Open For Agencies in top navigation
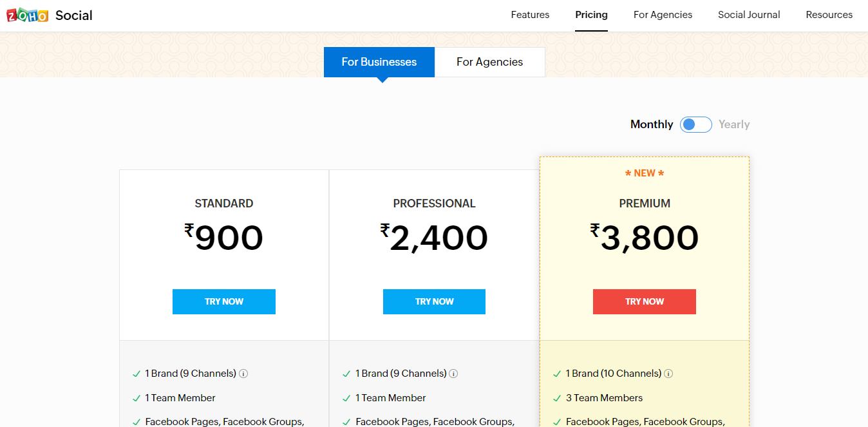The width and height of the screenshot is (868, 427). pyautogui.click(x=663, y=15)
